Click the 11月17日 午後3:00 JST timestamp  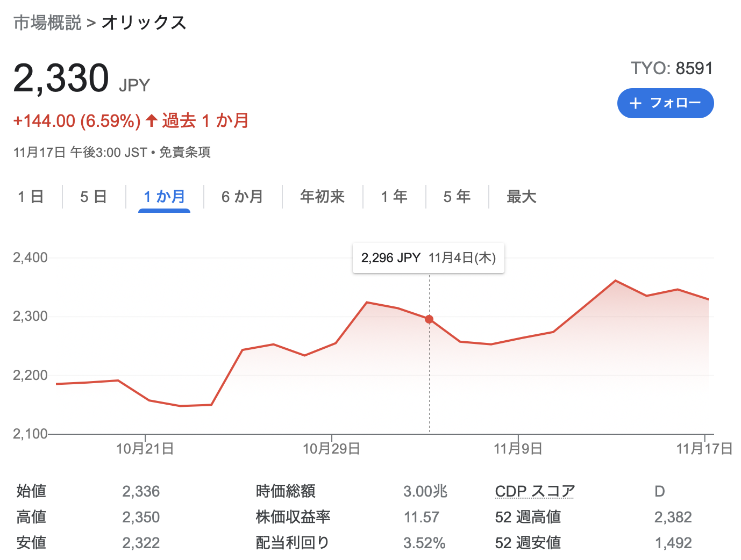tap(80, 153)
